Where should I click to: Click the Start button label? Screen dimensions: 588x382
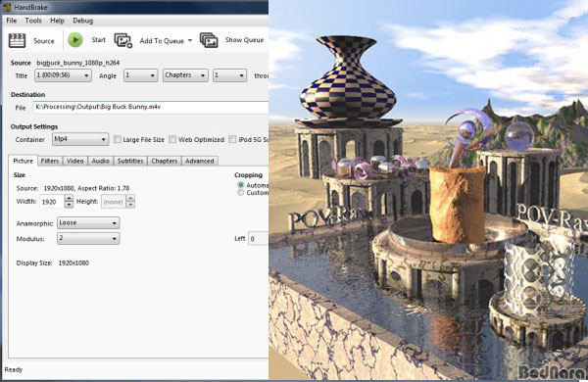point(99,40)
